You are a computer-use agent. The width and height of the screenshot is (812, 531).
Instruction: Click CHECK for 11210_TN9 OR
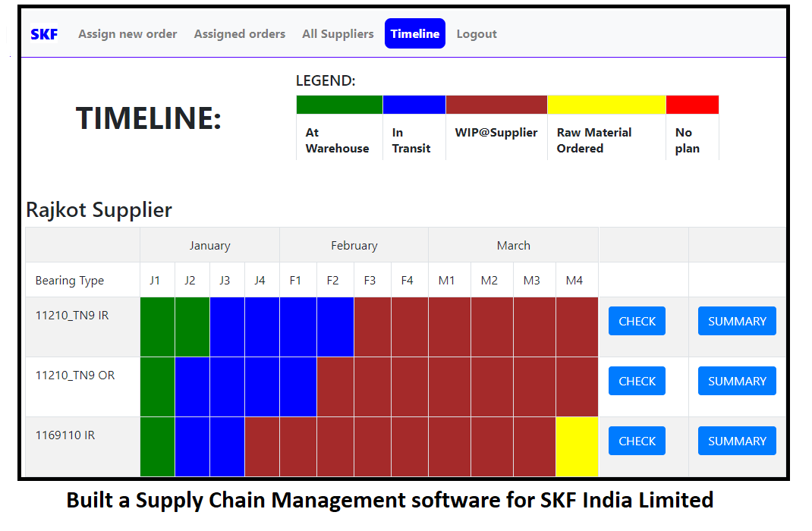pyautogui.click(x=637, y=381)
